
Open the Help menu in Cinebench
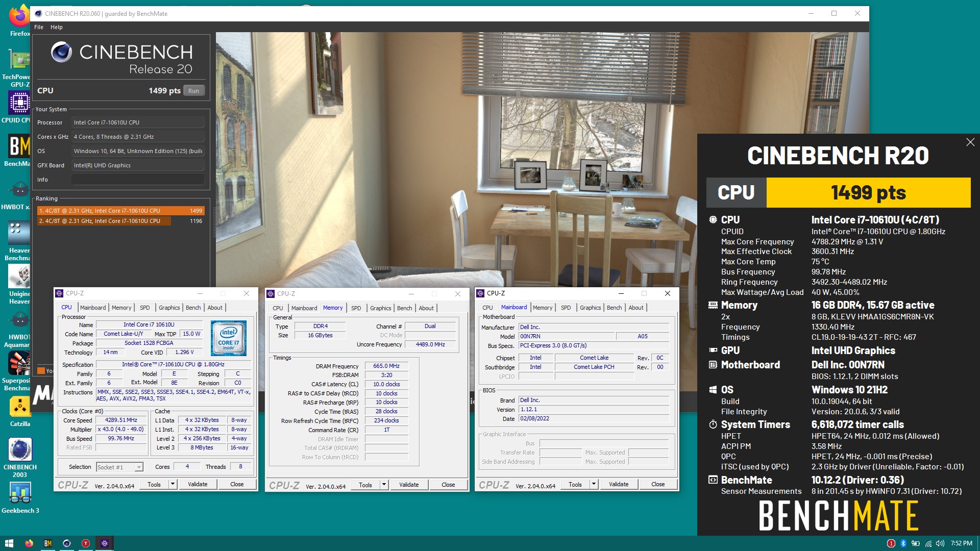click(x=56, y=27)
